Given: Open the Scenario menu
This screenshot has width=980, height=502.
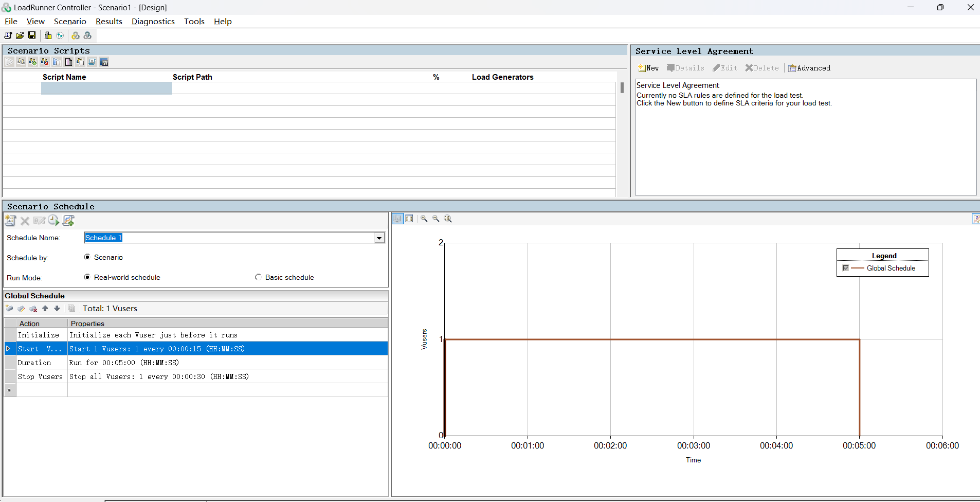Looking at the screenshot, I should [x=70, y=22].
